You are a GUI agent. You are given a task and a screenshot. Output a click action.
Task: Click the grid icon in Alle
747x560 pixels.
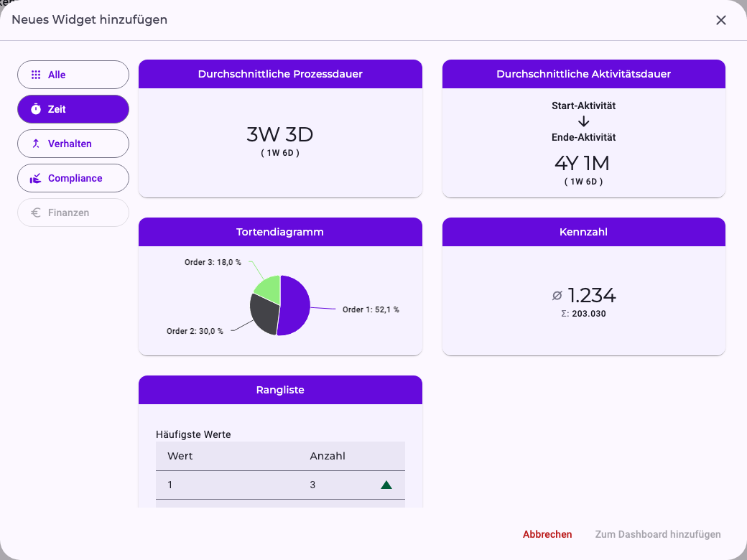point(36,75)
